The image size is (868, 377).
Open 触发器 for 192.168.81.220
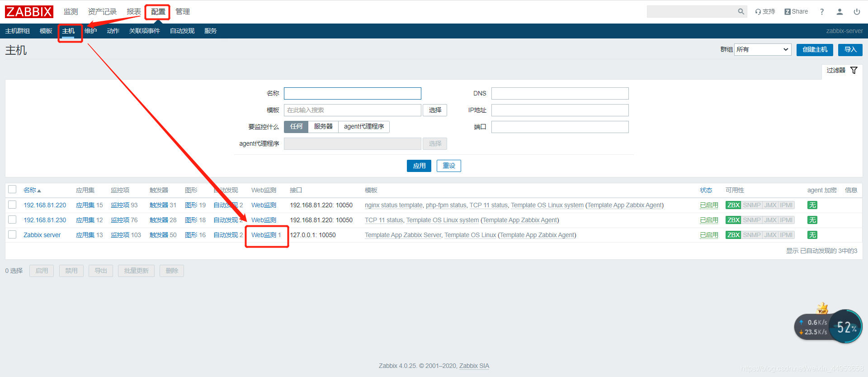[159, 205]
